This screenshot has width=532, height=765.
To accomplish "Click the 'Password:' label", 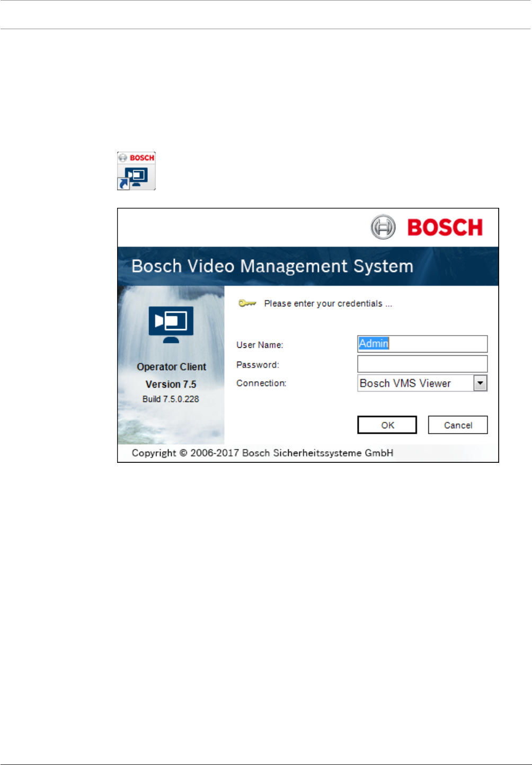I will tap(258, 365).
